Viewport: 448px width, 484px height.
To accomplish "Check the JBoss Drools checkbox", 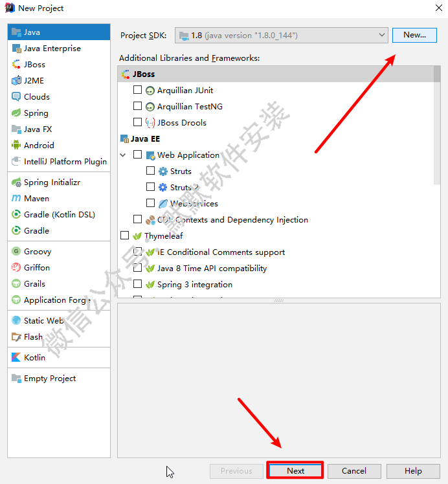I will [137, 122].
